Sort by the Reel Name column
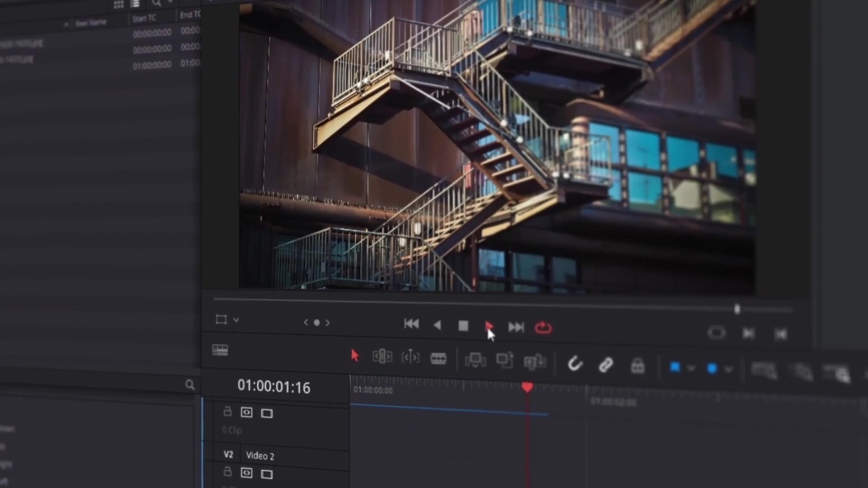The width and height of the screenshot is (868, 488). pyautogui.click(x=91, y=22)
